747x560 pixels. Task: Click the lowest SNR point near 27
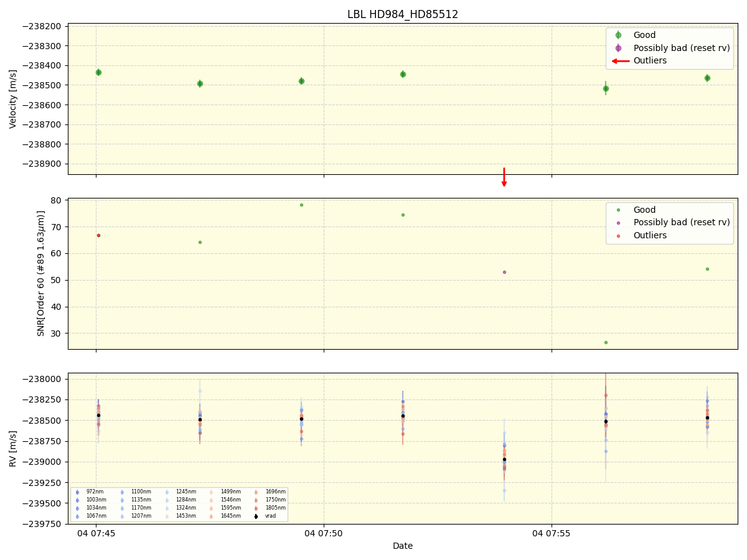click(x=606, y=342)
